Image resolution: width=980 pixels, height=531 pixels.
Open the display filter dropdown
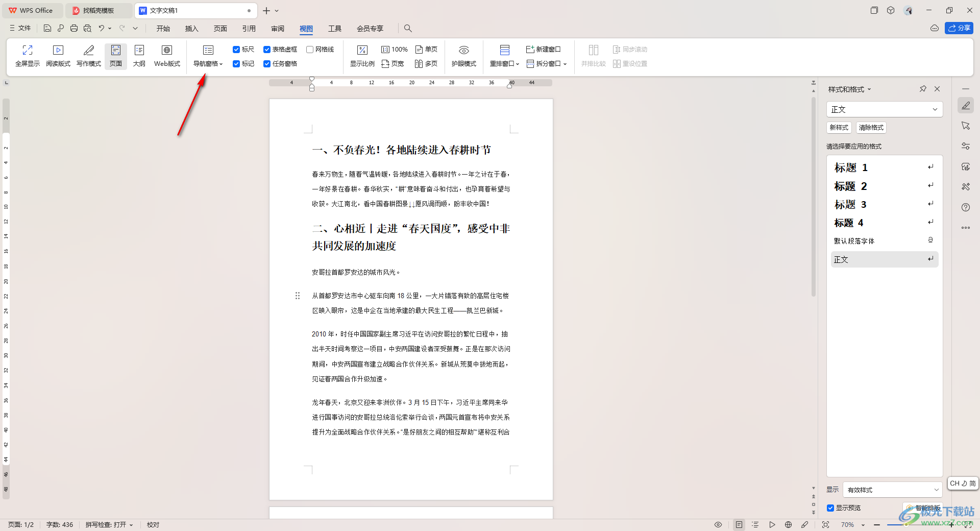coord(892,490)
